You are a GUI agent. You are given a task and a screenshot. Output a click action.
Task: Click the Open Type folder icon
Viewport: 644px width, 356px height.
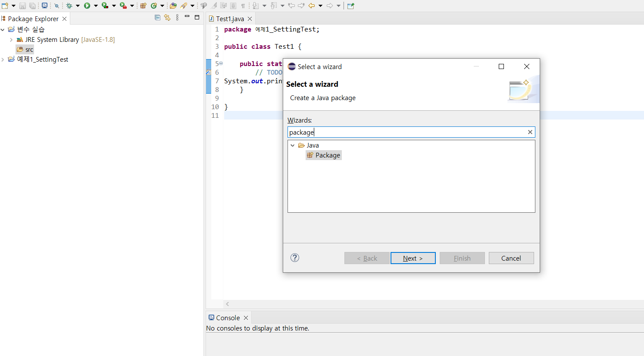point(173,6)
